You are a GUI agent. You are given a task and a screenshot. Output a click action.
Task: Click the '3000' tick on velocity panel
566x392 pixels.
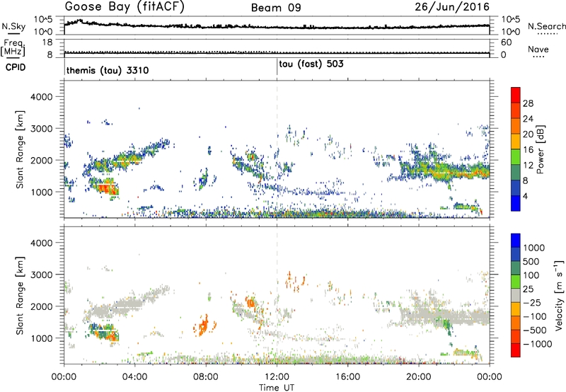(x=41, y=275)
